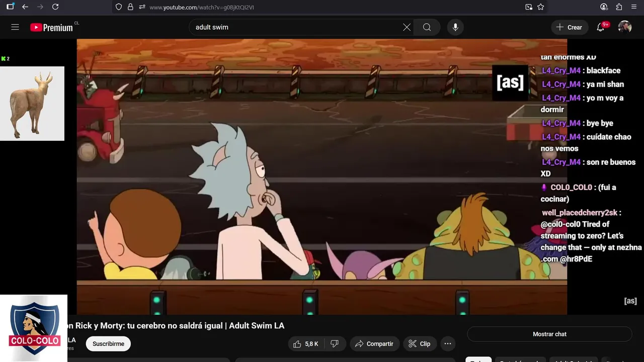Bookmark this page with the star
Viewport: 644px width, 362px height.
pyautogui.click(x=541, y=7)
